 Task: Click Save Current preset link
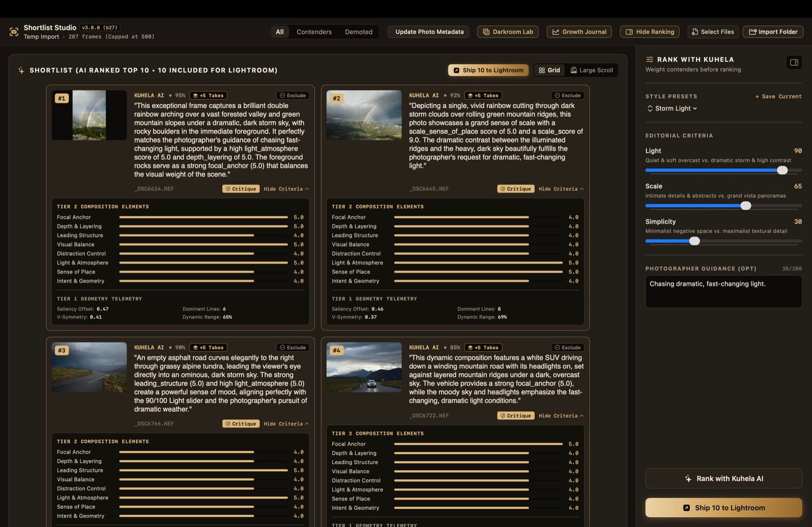tap(779, 96)
